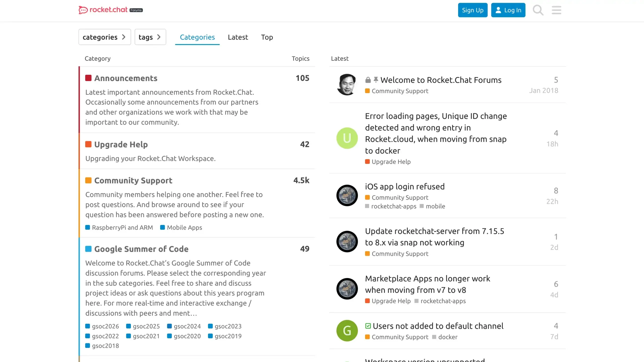Click the globe avatar on the Update rocketchat-server topic
The height and width of the screenshot is (362, 644).
point(347,241)
